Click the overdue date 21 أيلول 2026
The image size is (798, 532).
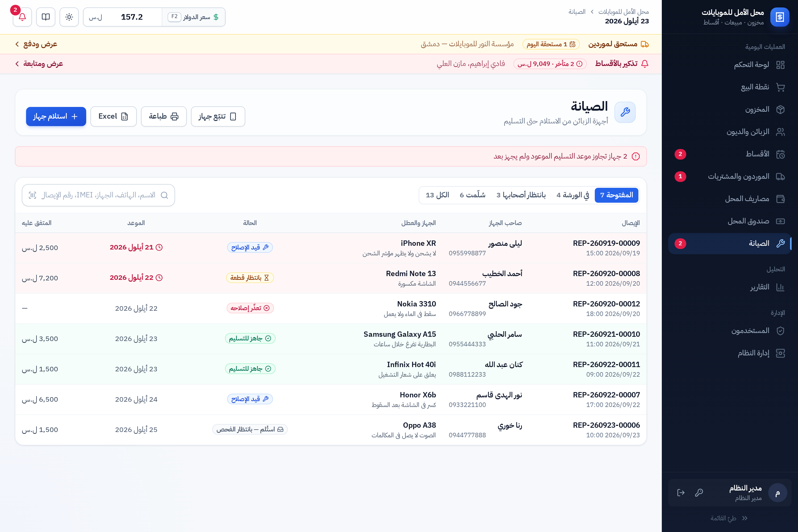(x=136, y=247)
